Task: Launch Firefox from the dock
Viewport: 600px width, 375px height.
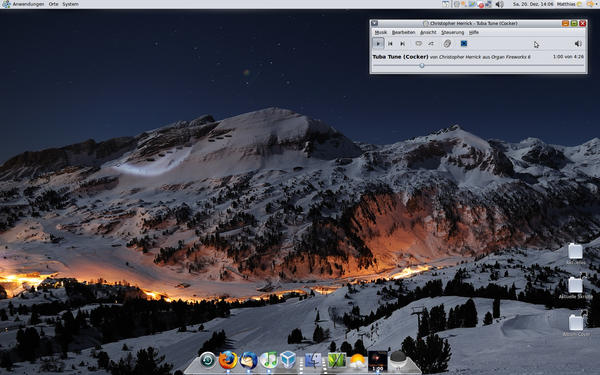Action: [228, 360]
